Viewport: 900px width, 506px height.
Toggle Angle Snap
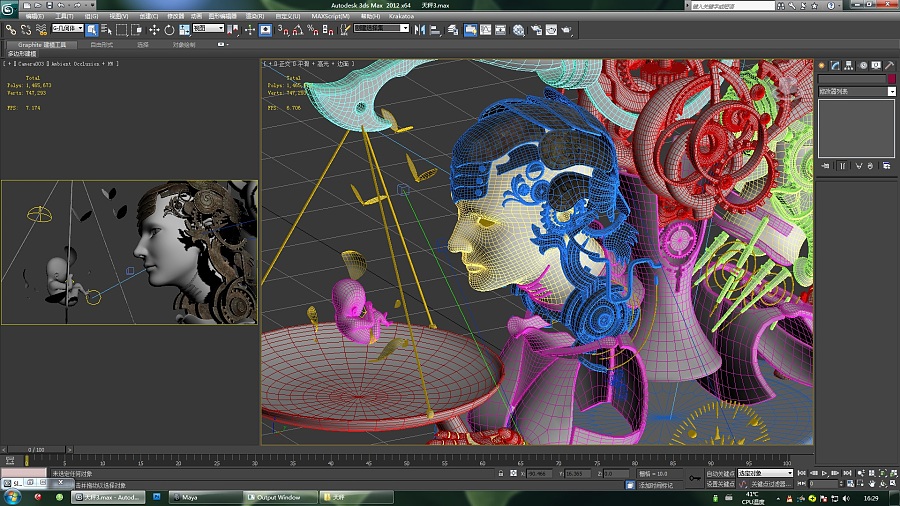click(298, 29)
